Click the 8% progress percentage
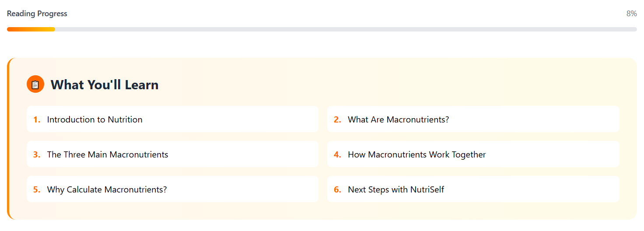The image size is (644, 231). [631, 14]
